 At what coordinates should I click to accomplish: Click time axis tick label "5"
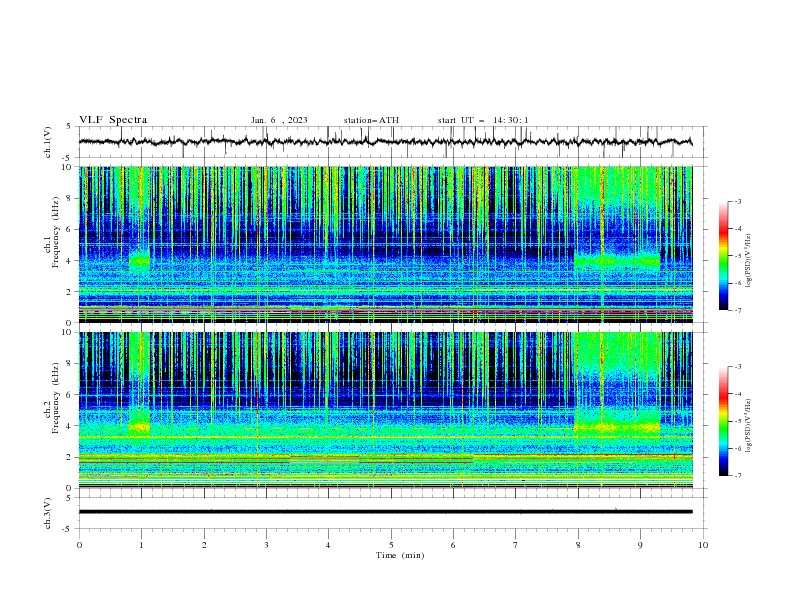(x=391, y=545)
